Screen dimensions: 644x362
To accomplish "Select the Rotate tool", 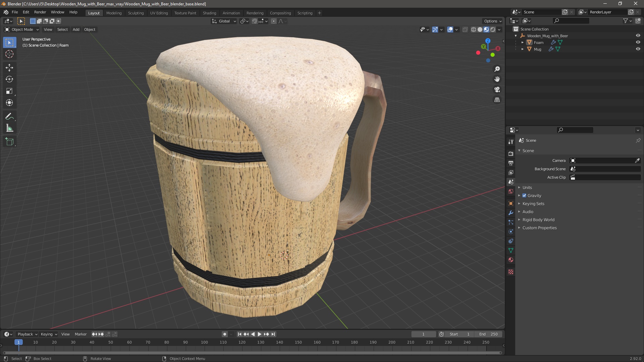I will [x=9, y=79].
